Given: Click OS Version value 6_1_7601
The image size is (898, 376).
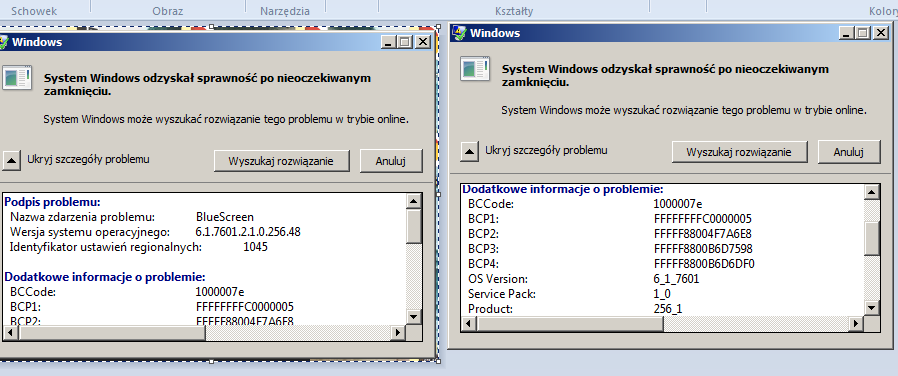Looking at the screenshot, I should (x=676, y=279).
